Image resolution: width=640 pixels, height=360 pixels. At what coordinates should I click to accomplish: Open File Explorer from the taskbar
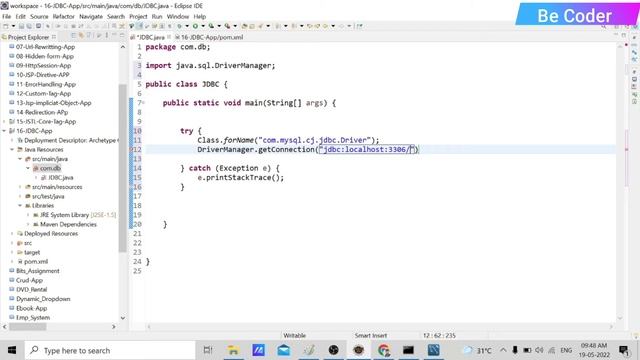point(233,350)
